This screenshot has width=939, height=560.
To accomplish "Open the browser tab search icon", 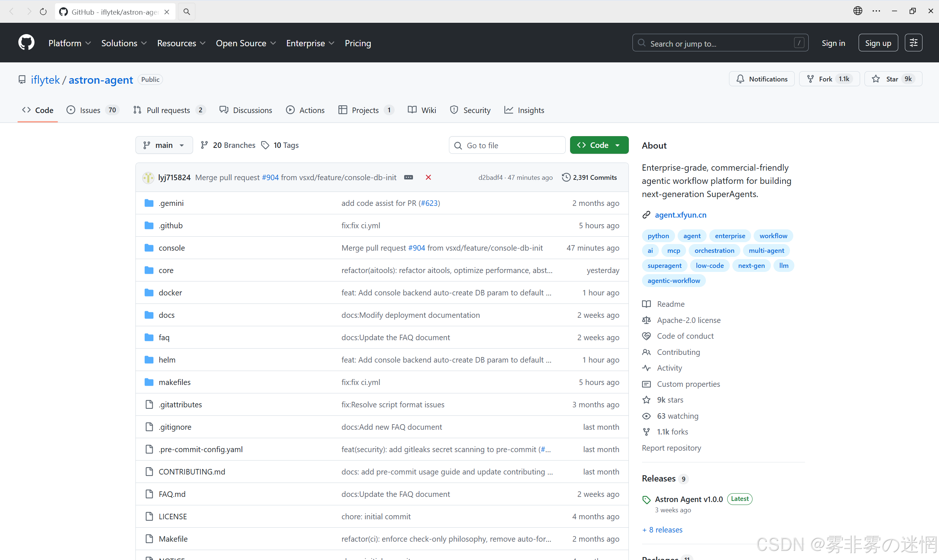I will [x=186, y=12].
